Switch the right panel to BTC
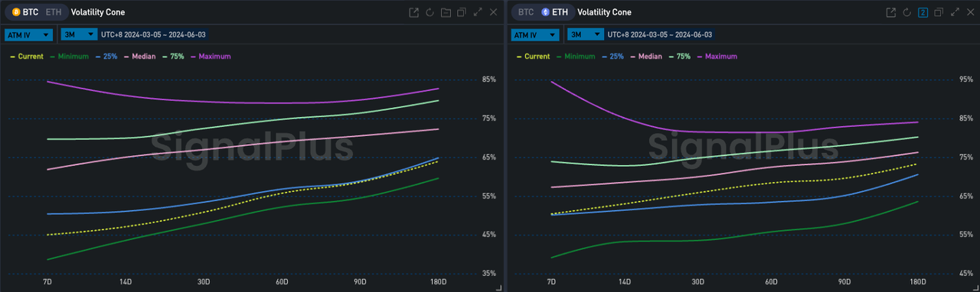Image resolution: width=980 pixels, height=292 pixels. (x=526, y=12)
